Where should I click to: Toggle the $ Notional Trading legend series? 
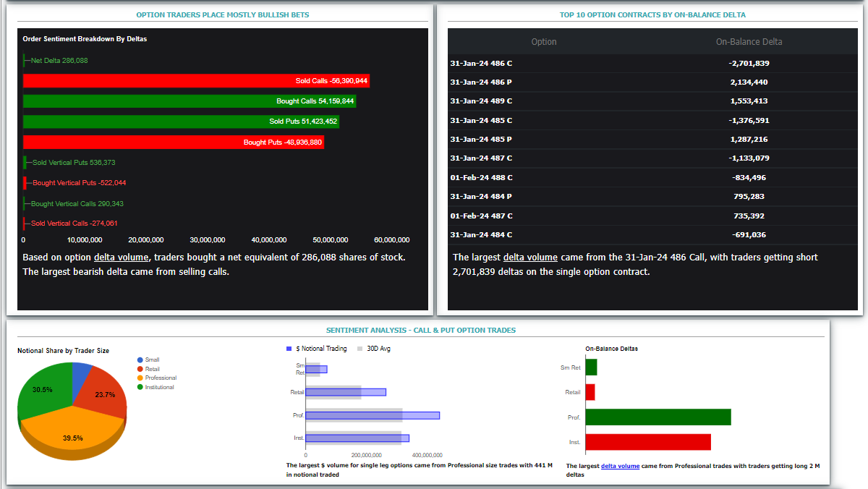(x=317, y=349)
